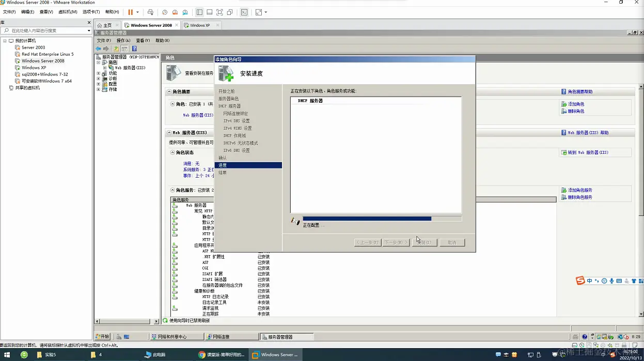Open the snapshot manager icon
Image resolution: width=644 pixels, height=361 pixels.
pos(185,12)
